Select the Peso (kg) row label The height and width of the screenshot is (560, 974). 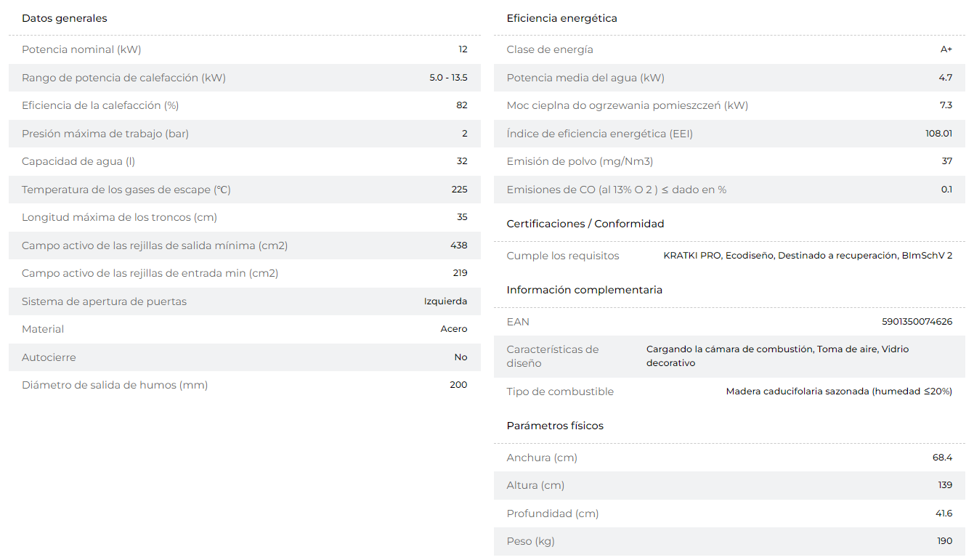click(530, 541)
